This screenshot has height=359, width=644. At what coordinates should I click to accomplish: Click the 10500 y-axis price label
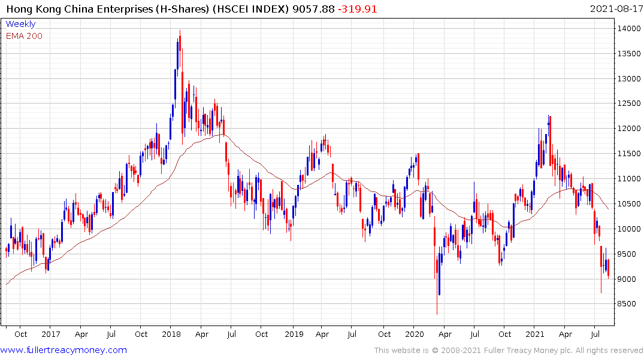[629, 204]
